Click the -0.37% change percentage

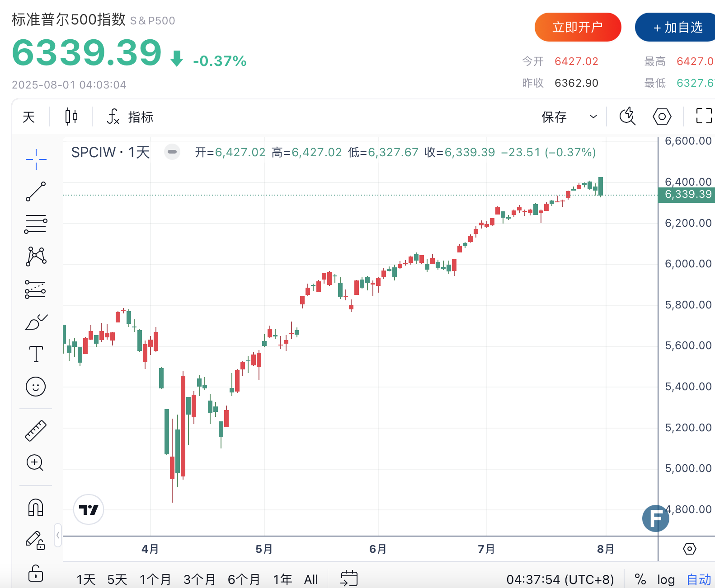[x=220, y=61]
